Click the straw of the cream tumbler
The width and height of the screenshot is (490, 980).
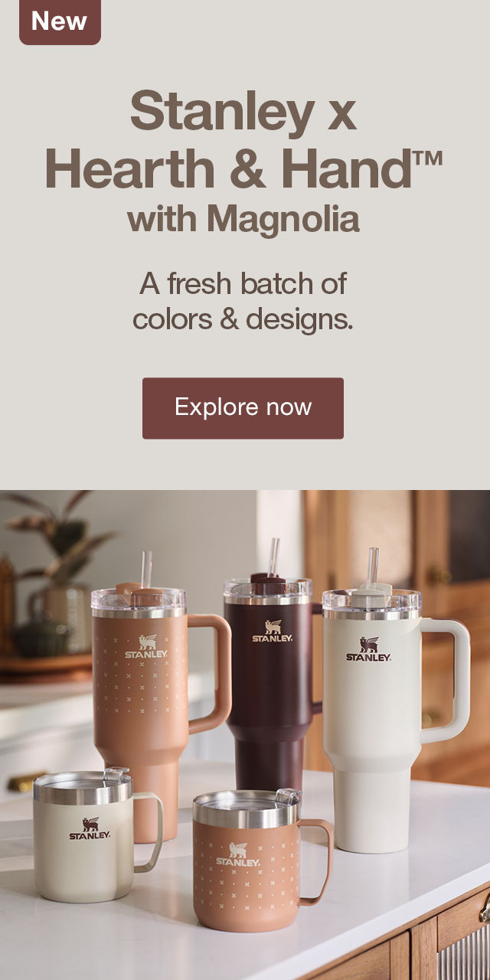click(x=373, y=567)
